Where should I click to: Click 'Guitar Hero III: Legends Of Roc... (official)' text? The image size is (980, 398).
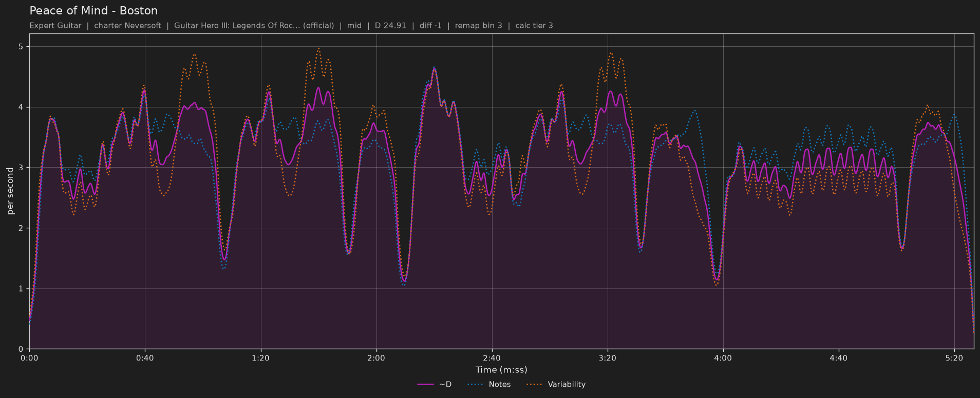tap(254, 26)
